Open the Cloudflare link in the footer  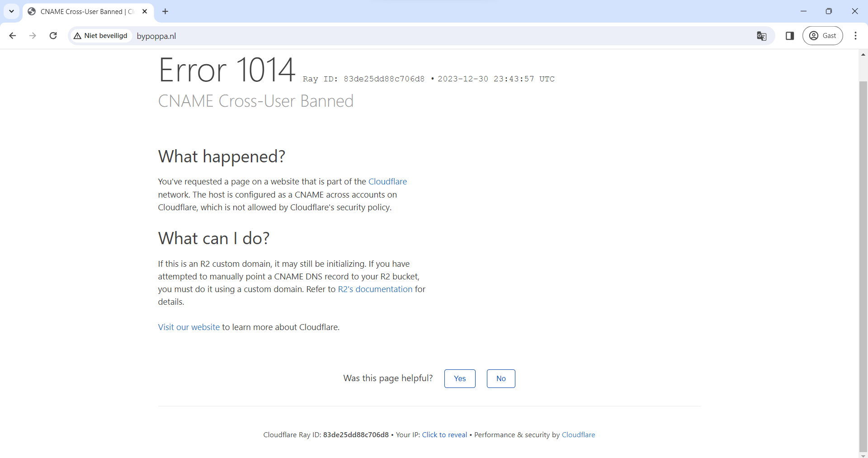pos(578,434)
